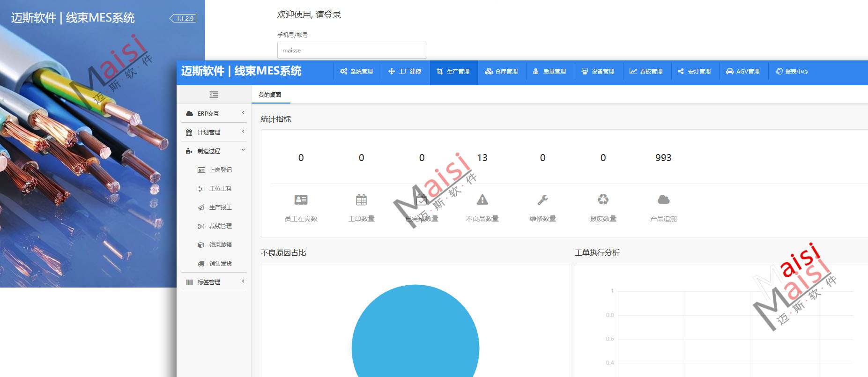Open 工位上料 via its sliders icon in sidebar
The height and width of the screenshot is (377, 868).
pos(200,189)
